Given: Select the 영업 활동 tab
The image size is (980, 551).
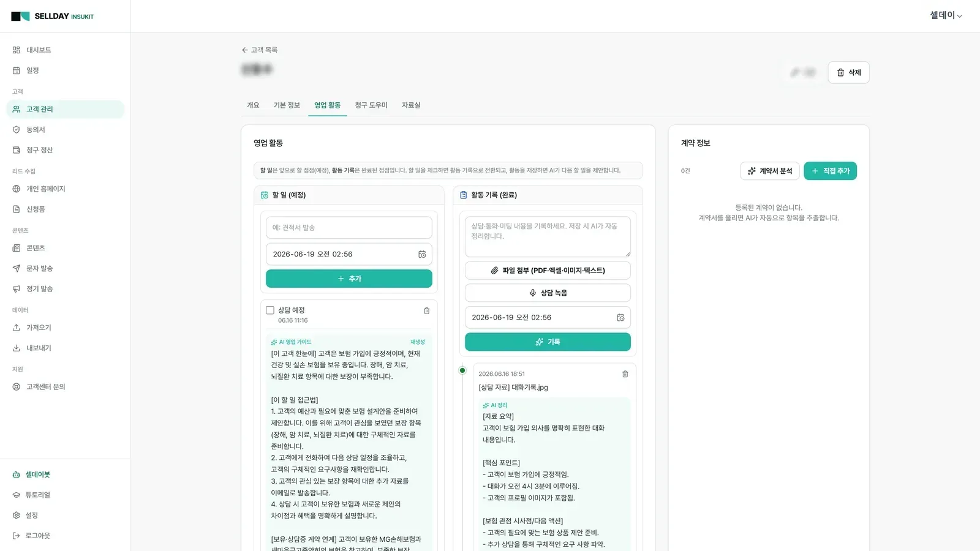Looking at the screenshot, I should coord(328,105).
